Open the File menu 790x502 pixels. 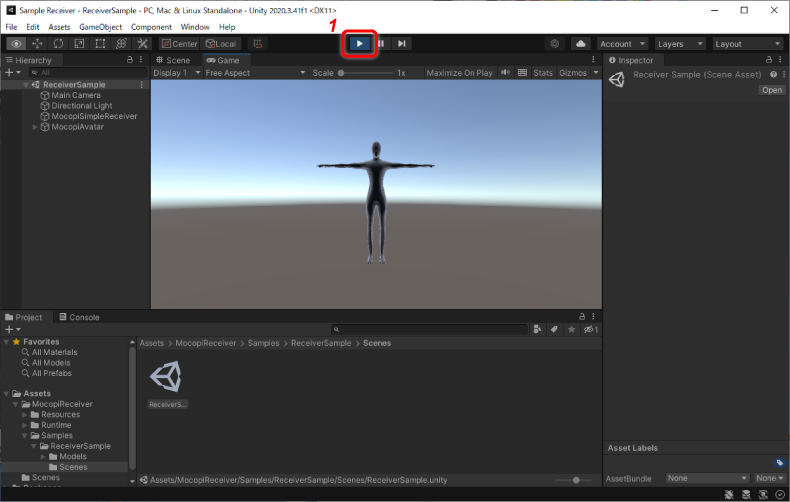click(x=11, y=27)
